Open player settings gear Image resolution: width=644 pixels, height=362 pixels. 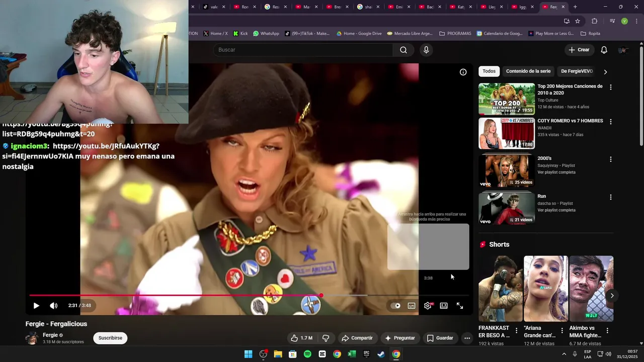pyautogui.click(x=428, y=306)
